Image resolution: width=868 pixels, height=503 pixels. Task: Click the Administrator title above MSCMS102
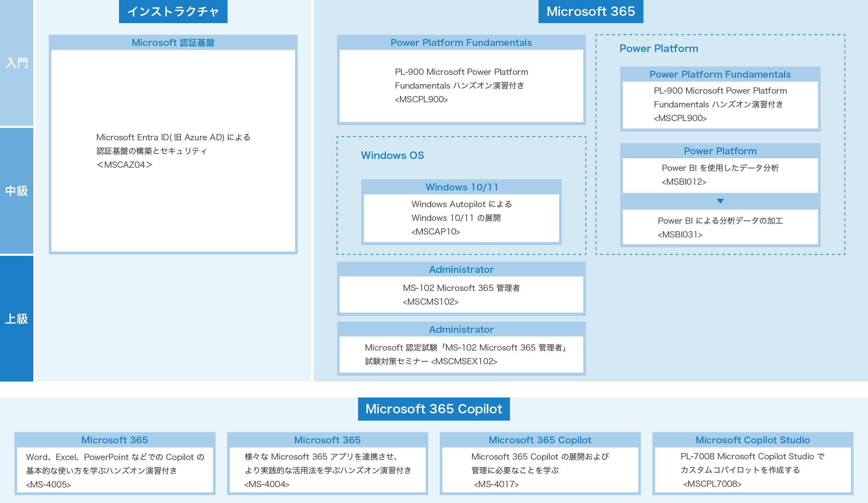coord(461,270)
